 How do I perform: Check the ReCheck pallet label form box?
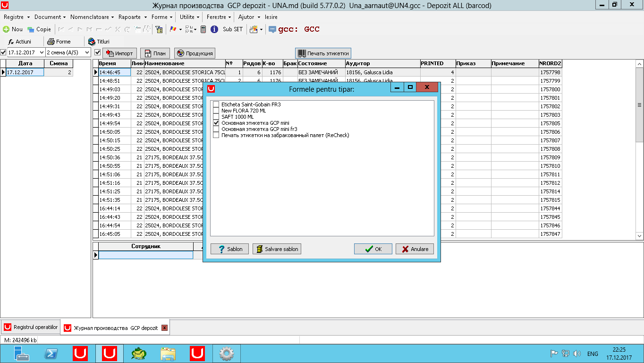pyautogui.click(x=216, y=135)
